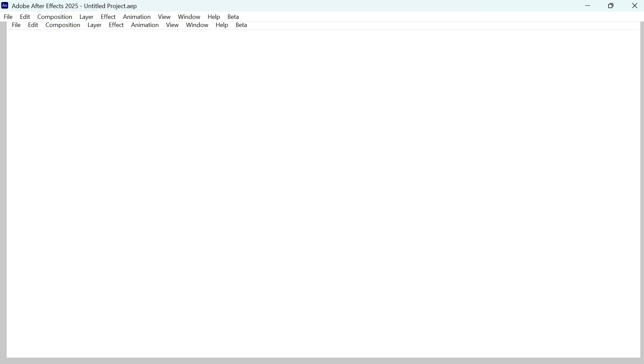This screenshot has height=364, width=644.
Task: Click Animation in the second duplicated menu row
Action: click(145, 25)
